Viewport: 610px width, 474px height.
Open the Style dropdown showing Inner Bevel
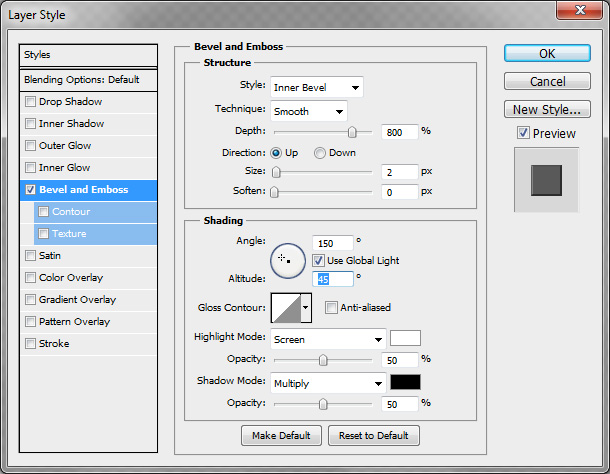[x=316, y=87]
